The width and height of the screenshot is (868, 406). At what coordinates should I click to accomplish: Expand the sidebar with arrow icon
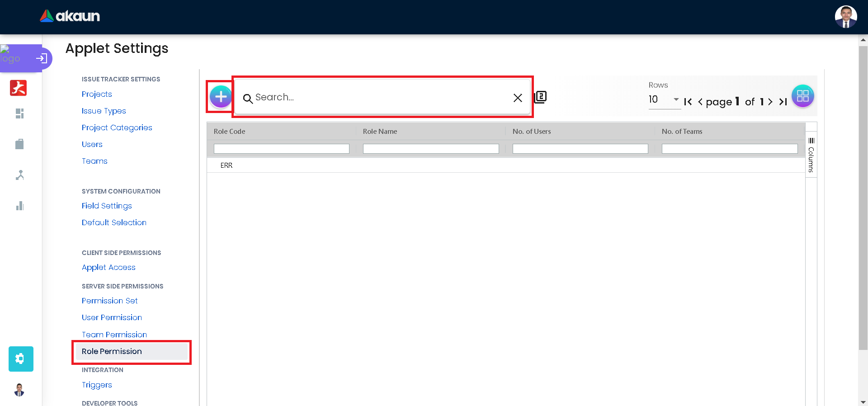click(42, 58)
